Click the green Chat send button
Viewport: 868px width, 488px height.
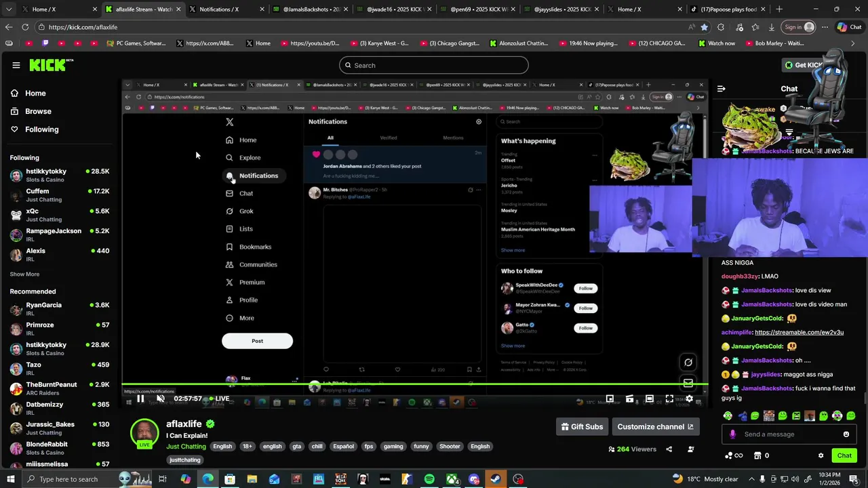[x=844, y=455]
